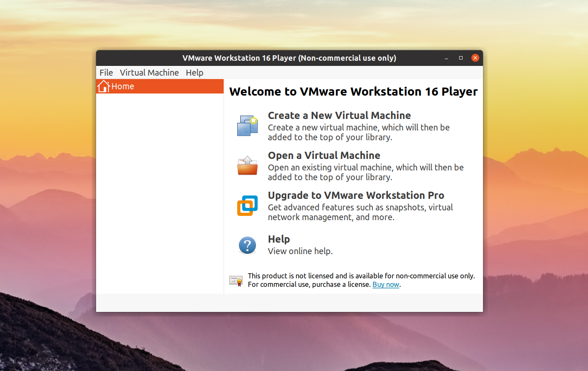Open the File menu
Viewport: 588px width, 371px height.
coord(106,73)
